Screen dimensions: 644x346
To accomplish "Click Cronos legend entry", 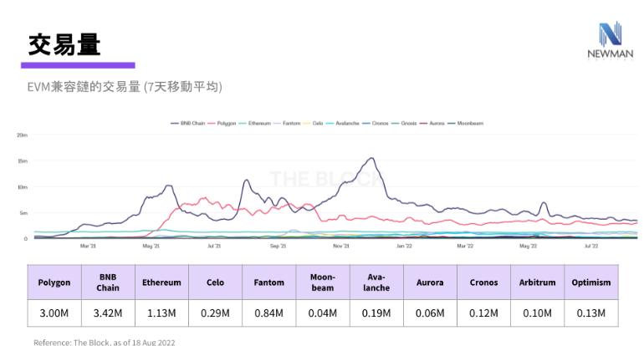I will pos(381,123).
